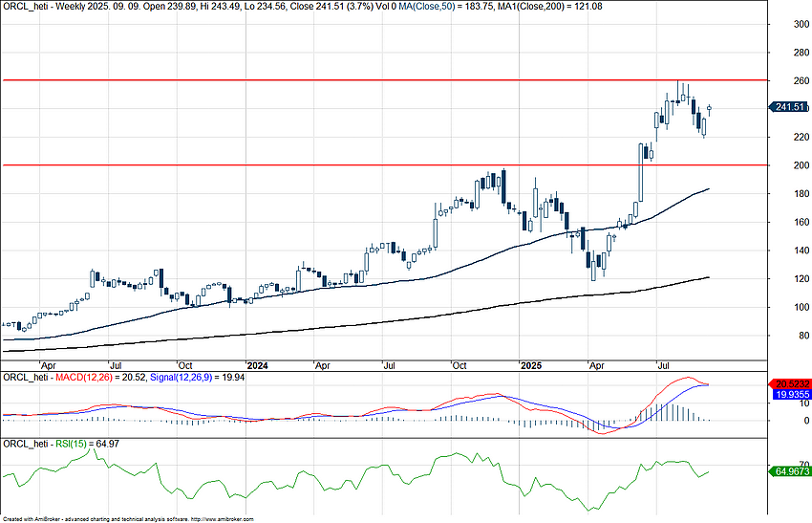Click the 300 price axis label
The width and height of the screenshot is (812, 523).
coord(801,24)
